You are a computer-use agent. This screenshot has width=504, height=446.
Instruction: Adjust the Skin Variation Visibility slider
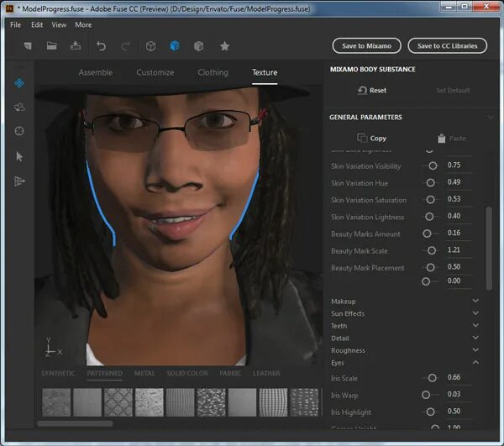pos(433,165)
